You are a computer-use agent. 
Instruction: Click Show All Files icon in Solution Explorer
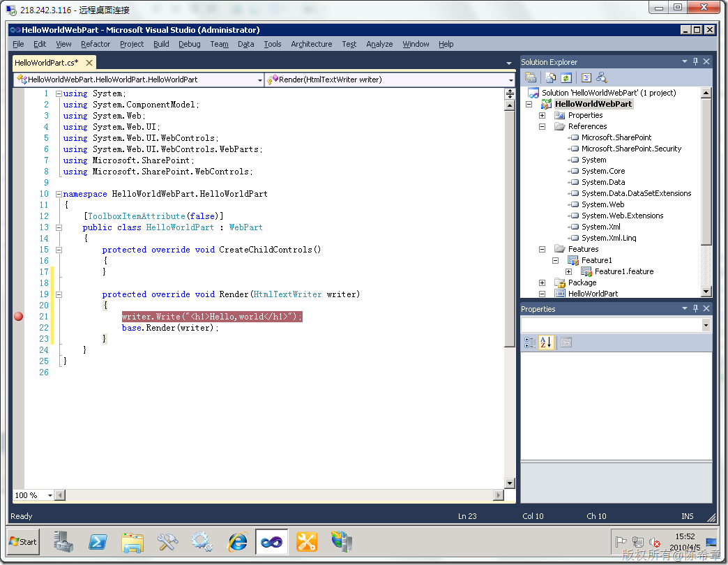550,77
